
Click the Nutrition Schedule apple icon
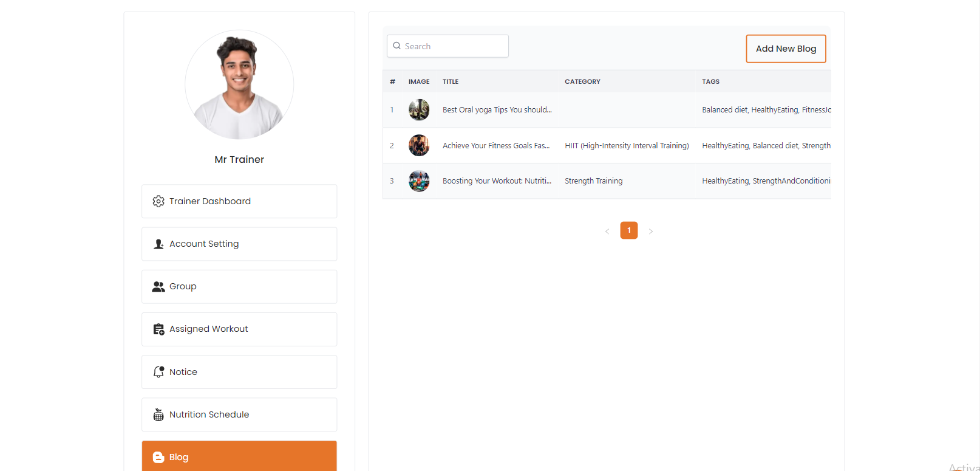point(158,414)
